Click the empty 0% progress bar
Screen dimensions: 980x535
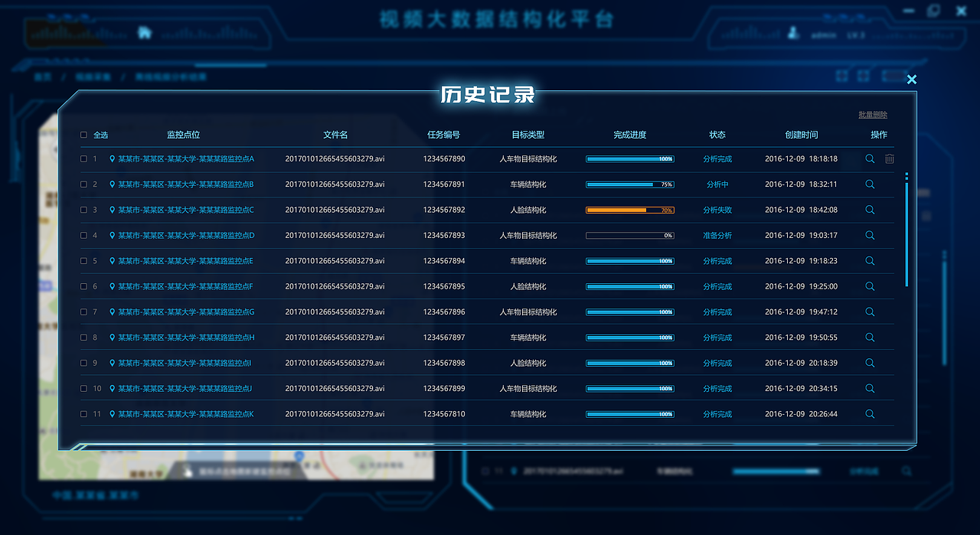(x=630, y=236)
